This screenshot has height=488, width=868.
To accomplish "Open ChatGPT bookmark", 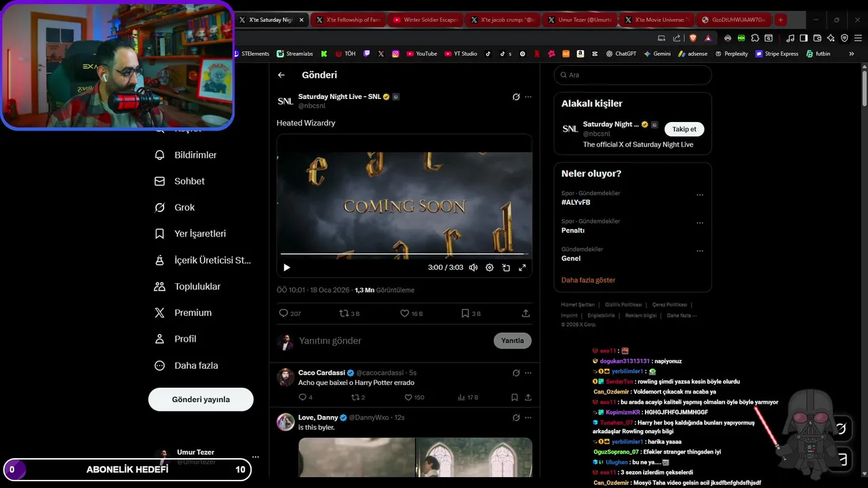I will click(x=620, y=54).
